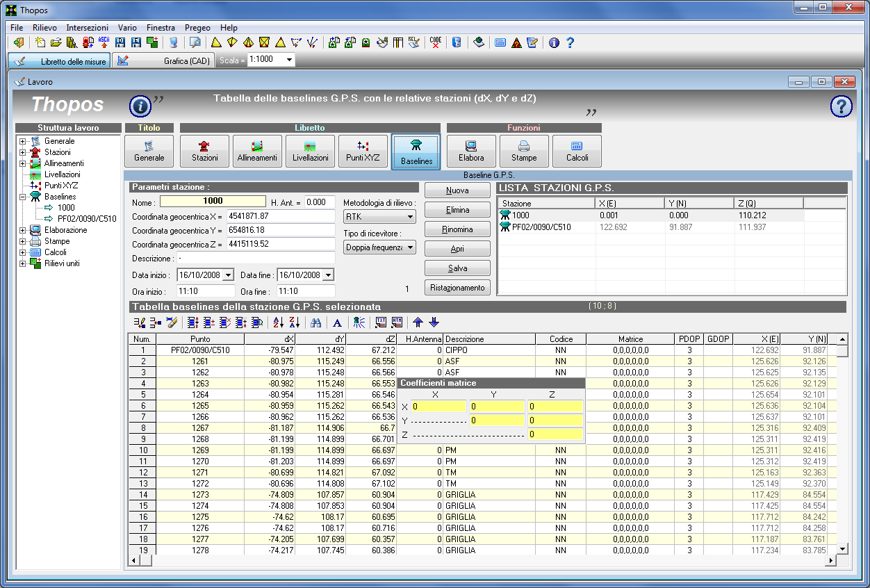Export table as HTM icon
This screenshot has height=588, width=870.
click(397, 322)
